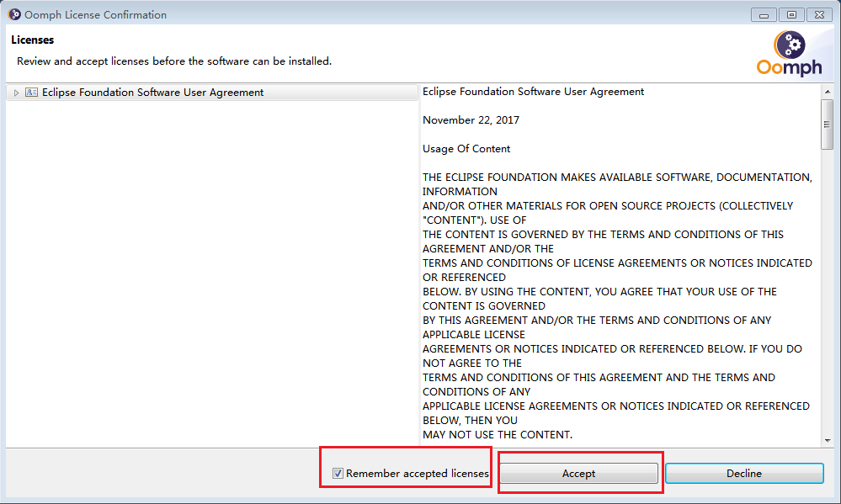Image resolution: width=841 pixels, height=504 pixels.
Task: Expand the Eclipse Foundation Software User Agreement node
Action: coord(16,93)
